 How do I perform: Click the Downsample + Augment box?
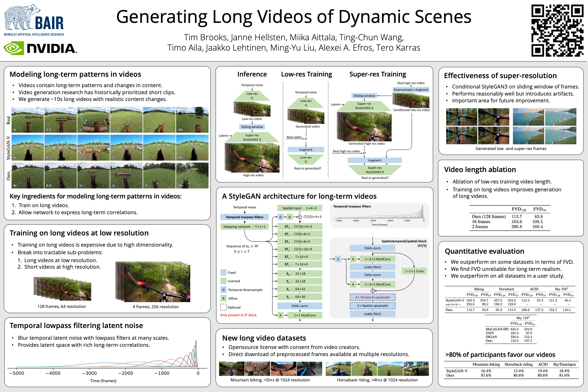[411, 90]
